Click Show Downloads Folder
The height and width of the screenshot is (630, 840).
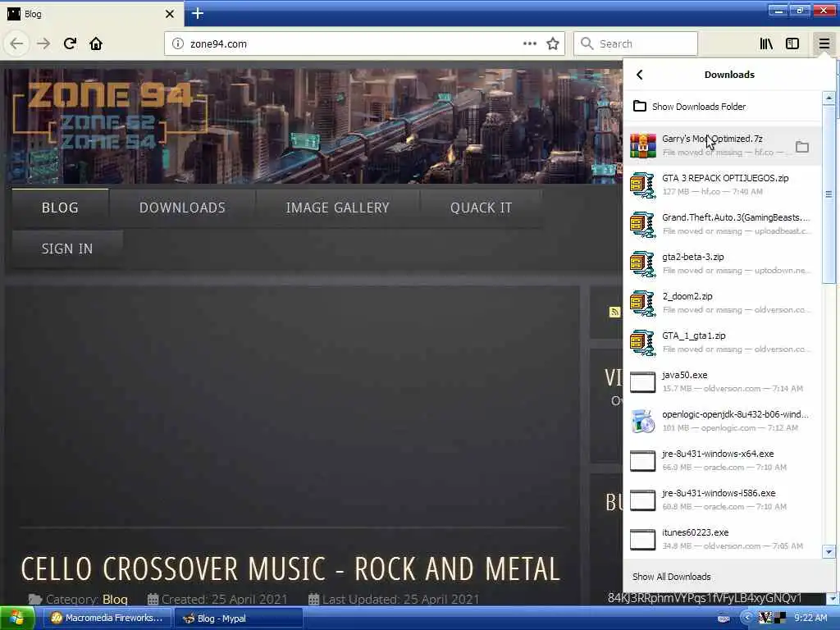(x=722, y=107)
